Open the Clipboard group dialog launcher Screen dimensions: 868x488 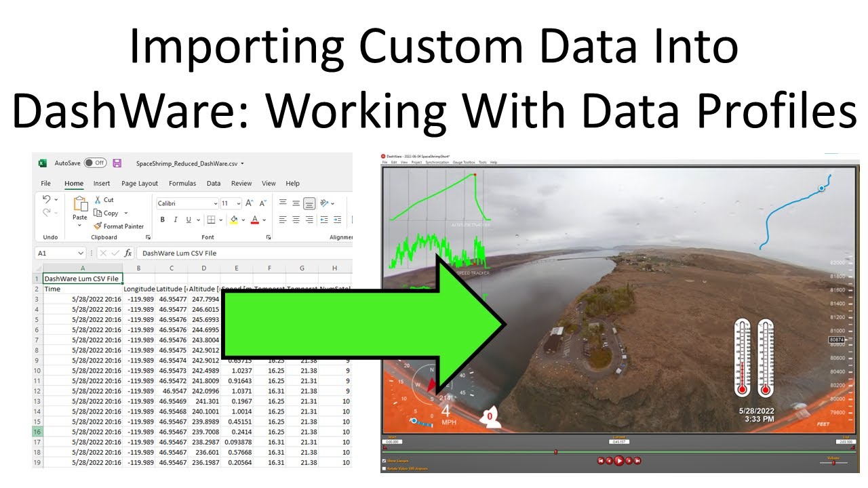148,238
